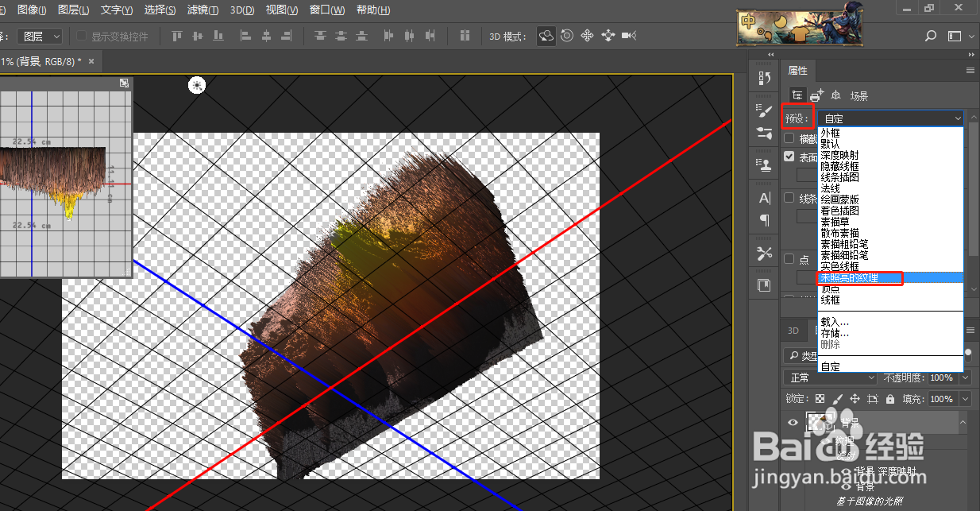Image resolution: width=980 pixels, height=511 pixels.
Task: Select the 3D camera zoom mode icon
Action: (630, 36)
